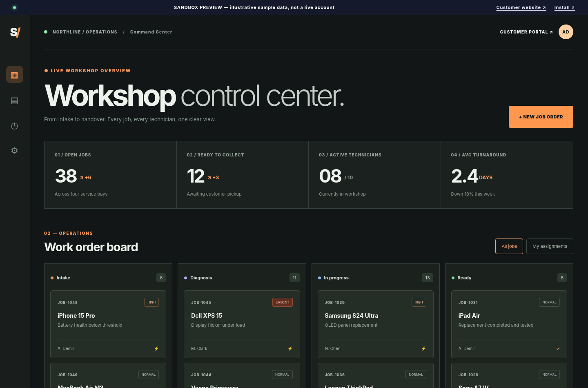The height and width of the screenshot is (388, 588).
Task: Click lightning icon on Dell XPS 15 card
Action: click(x=290, y=349)
